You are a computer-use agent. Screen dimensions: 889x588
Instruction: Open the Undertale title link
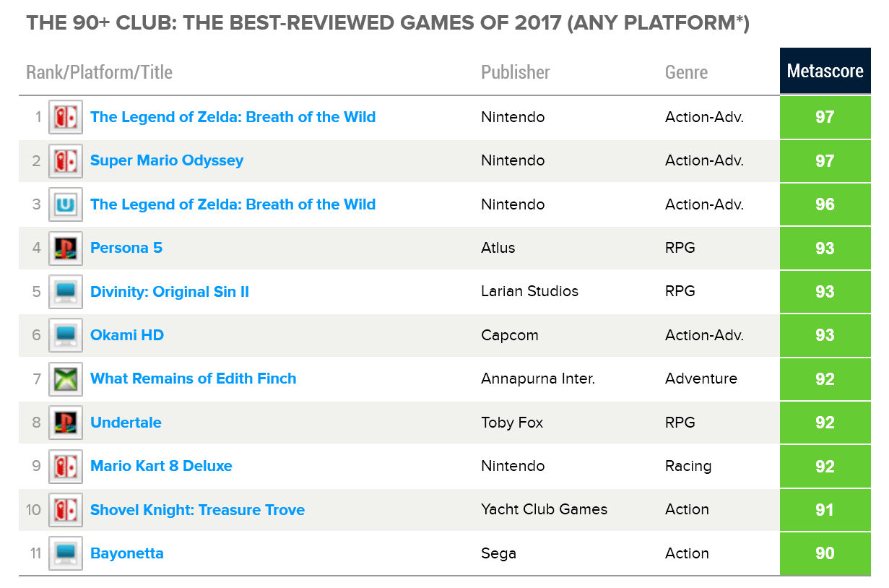(x=126, y=423)
